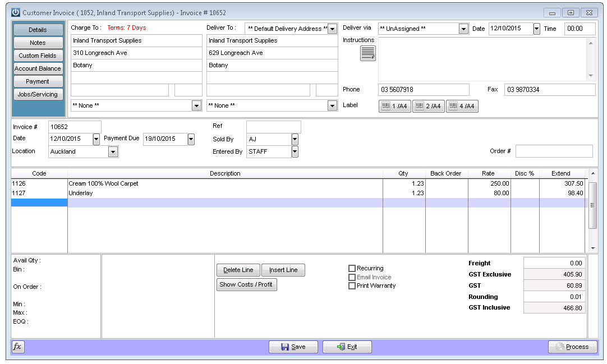Open the Notes tab
This screenshot has height=364, width=607.
click(38, 43)
